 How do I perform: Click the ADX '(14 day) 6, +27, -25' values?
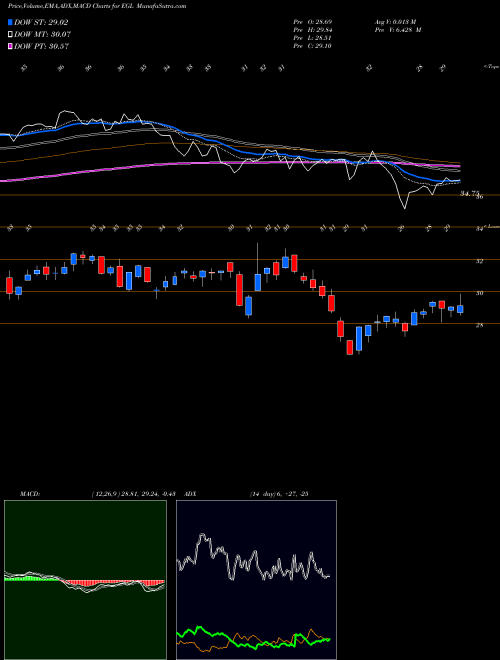pyautogui.click(x=279, y=494)
